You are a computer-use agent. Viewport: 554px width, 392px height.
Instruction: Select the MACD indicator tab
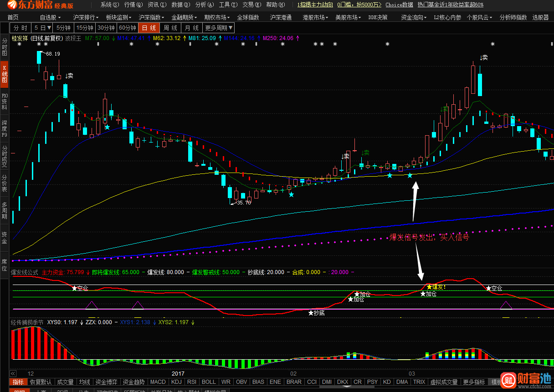(158, 382)
